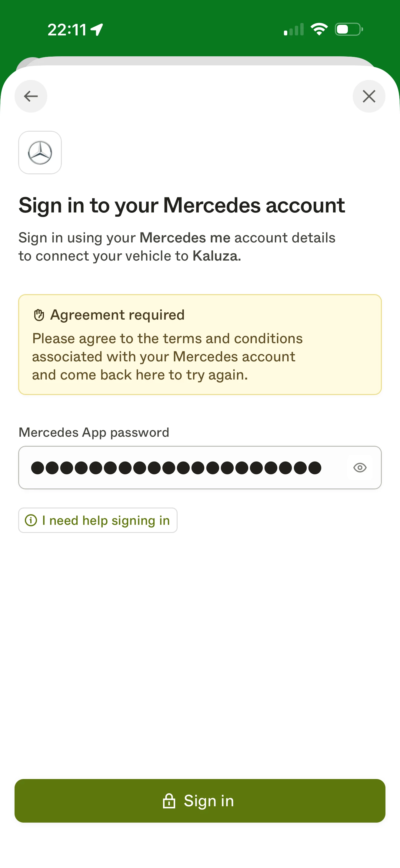Image resolution: width=400 pixels, height=868 pixels.
Task: Focus the Mercedes App password field
Action: [x=182, y=468]
